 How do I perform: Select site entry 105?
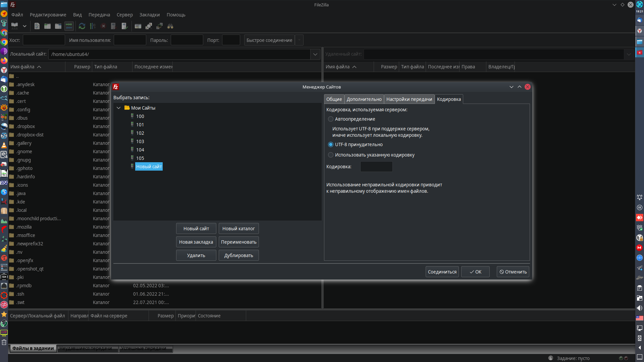click(x=140, y=158)
